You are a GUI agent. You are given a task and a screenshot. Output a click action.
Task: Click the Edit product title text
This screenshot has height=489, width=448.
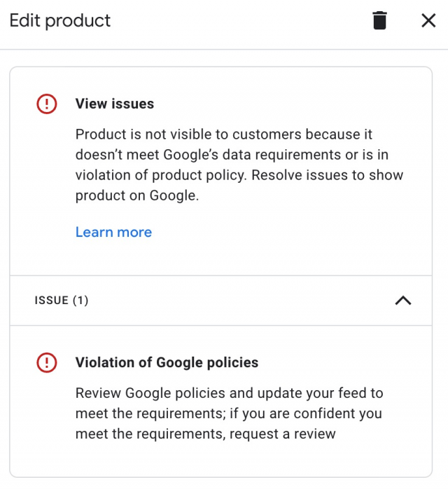tap(60, 20)
